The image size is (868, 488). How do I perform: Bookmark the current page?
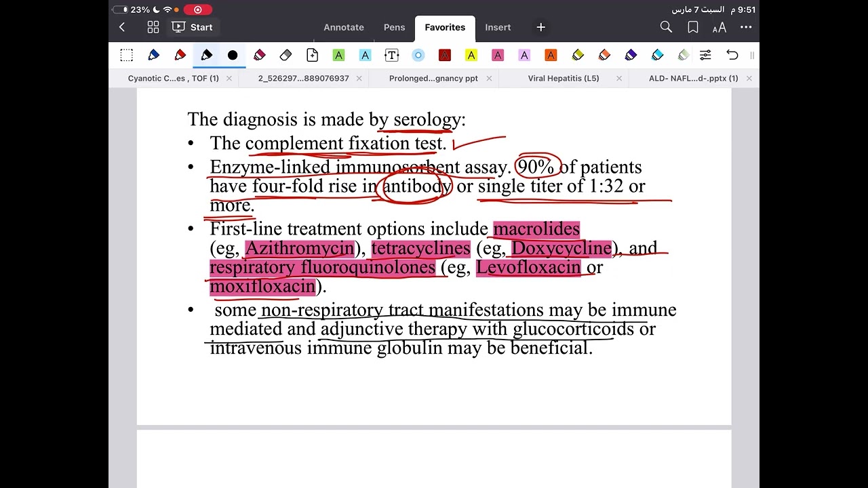(693, 27)
